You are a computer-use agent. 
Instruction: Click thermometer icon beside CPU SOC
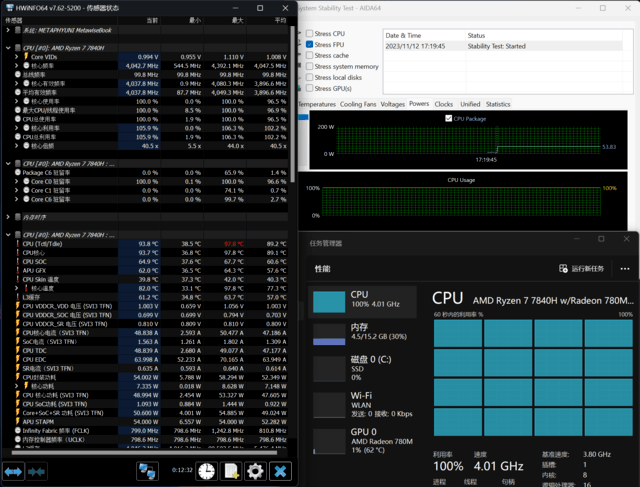pos(18,262)
